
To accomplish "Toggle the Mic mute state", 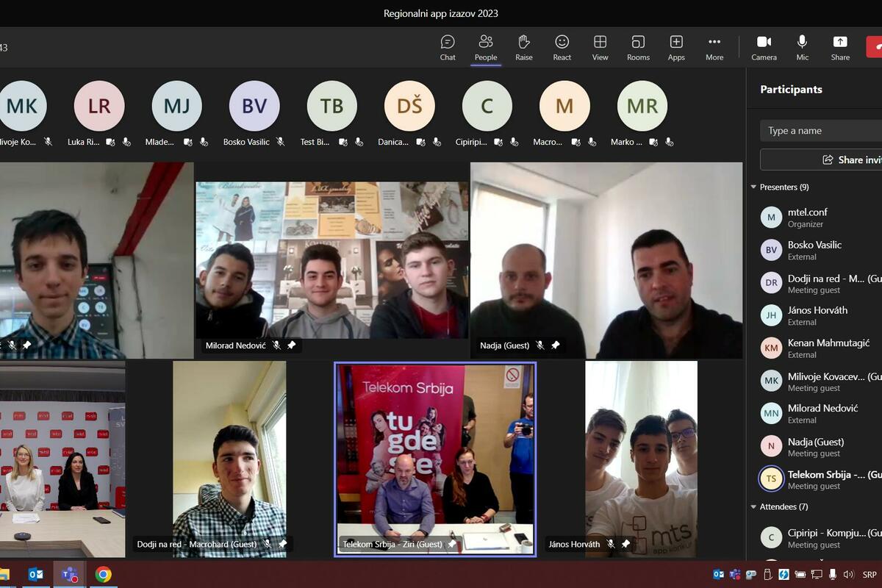I will coord(802,48).
